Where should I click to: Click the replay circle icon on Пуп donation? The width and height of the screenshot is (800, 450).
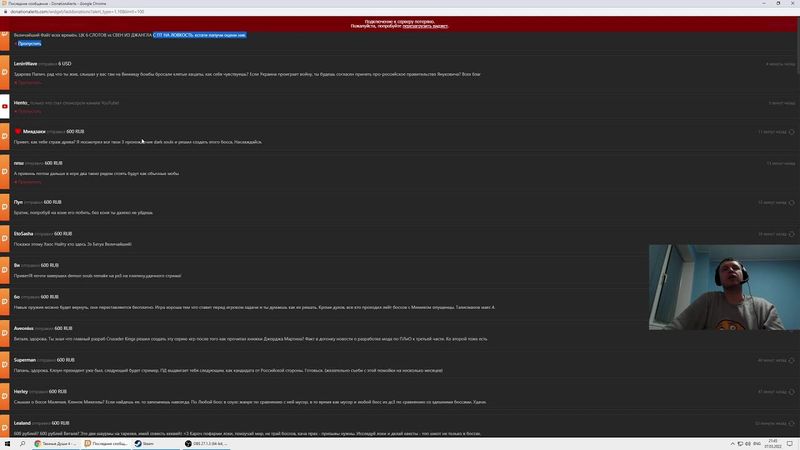click(x=791, y=202)
